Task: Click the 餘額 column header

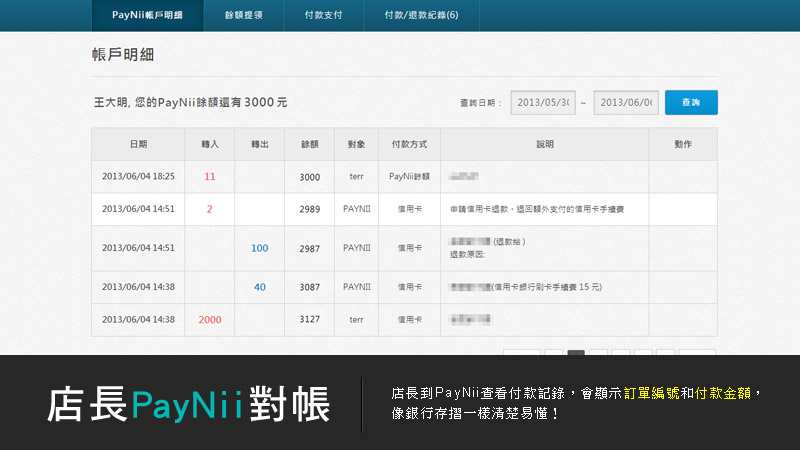Action: click(x=309, y=145)
